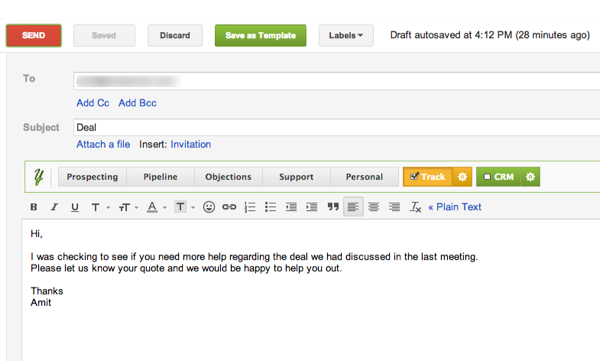600x361 pixels.
Task: Center align the text
Action: [x=373, y=207]
